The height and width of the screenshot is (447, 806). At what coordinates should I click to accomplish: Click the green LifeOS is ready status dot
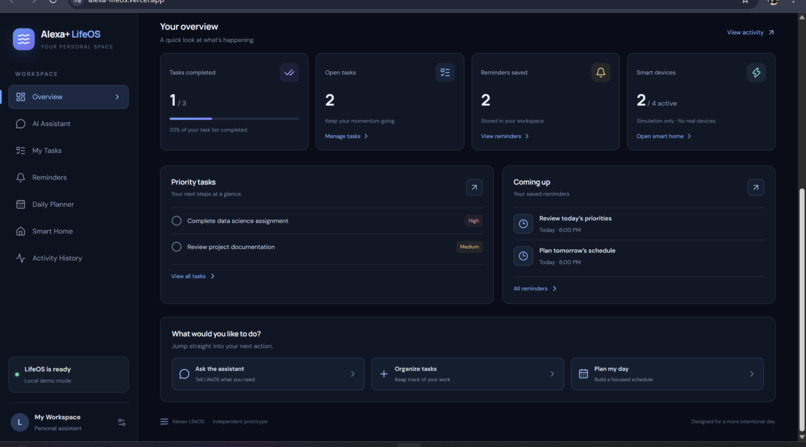point(17,375)
